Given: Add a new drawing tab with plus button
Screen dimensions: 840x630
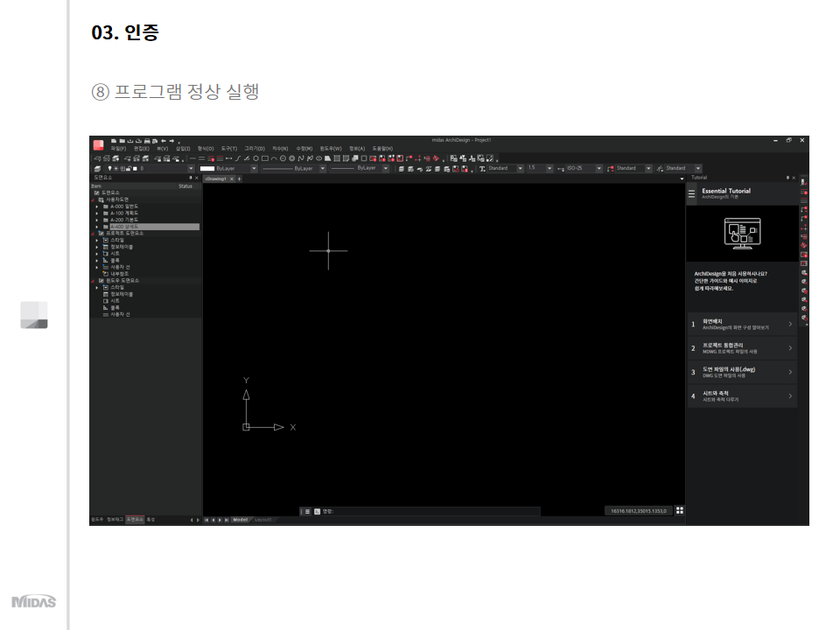Looking at the screenshot, I should 239,178.
